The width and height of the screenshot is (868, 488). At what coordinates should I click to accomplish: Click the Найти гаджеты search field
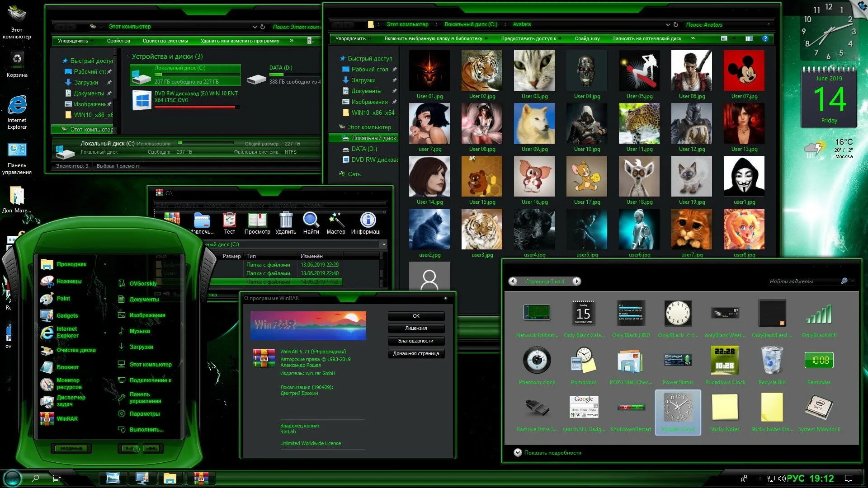796,282
